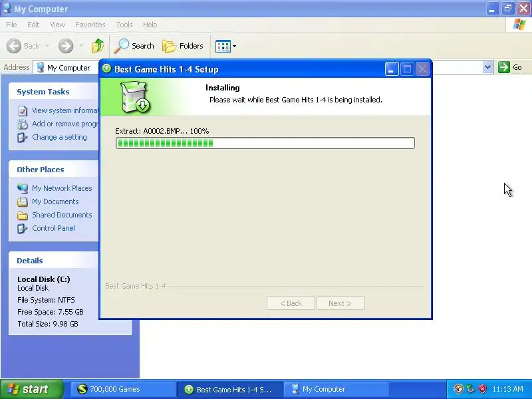This screenshot has height=399, width=532.
Task: Click the My Computer icon in Address bar
Action: tap(41, 67)
